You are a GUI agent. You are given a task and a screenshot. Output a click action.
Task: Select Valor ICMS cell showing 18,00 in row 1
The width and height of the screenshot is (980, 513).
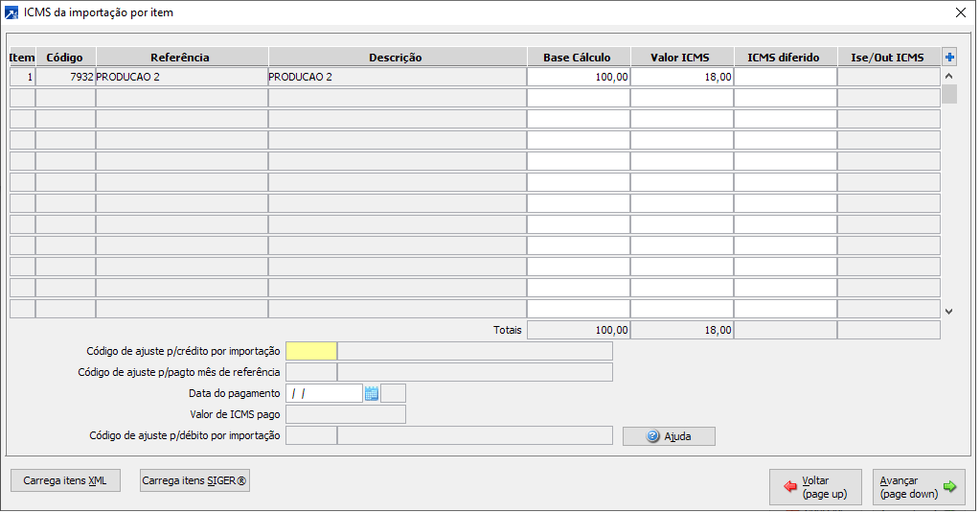click(682, 77)
